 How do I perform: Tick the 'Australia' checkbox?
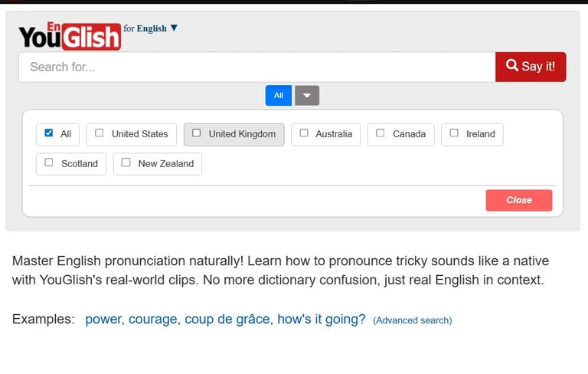click(304, 133)
